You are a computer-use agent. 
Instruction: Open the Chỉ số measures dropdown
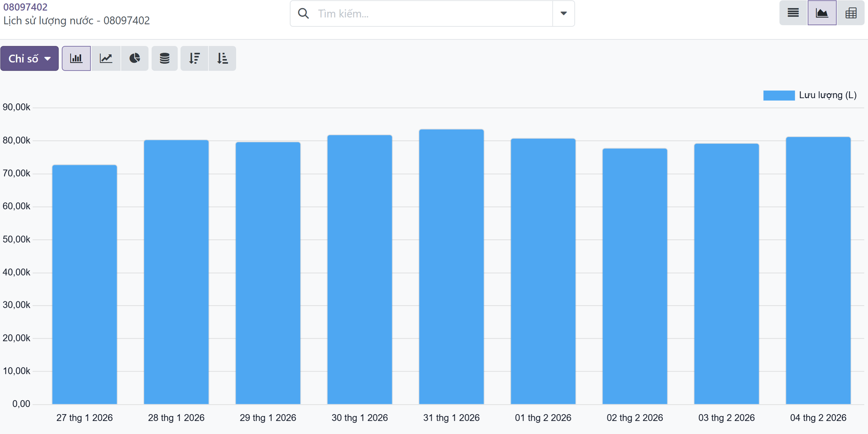(x=29, y=58)
